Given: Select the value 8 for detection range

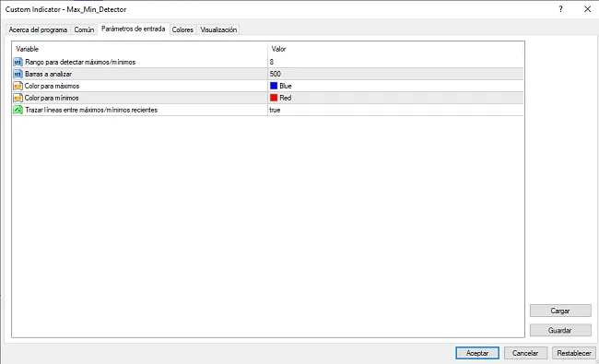Looking at the screenshot, I should [x=272, y=62].
